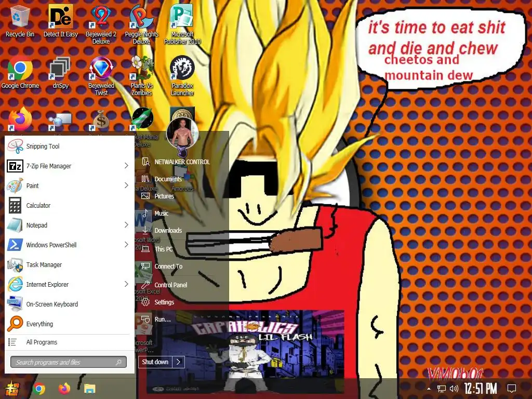532x399 pixels.
Task: Launch Detect It Easy from the desktop
Action: click(x=60, y=22)
